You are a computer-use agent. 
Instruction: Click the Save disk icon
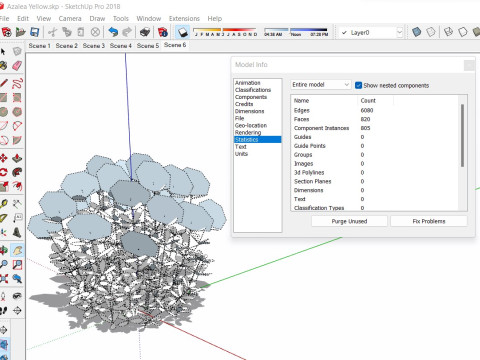(x=35, y=32)
